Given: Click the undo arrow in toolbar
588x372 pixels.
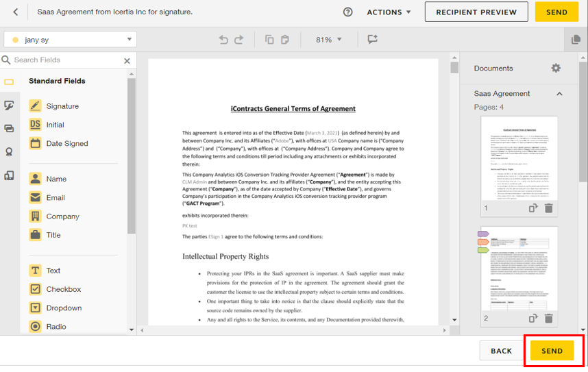Looking at the screenshot, I should 223,39.
